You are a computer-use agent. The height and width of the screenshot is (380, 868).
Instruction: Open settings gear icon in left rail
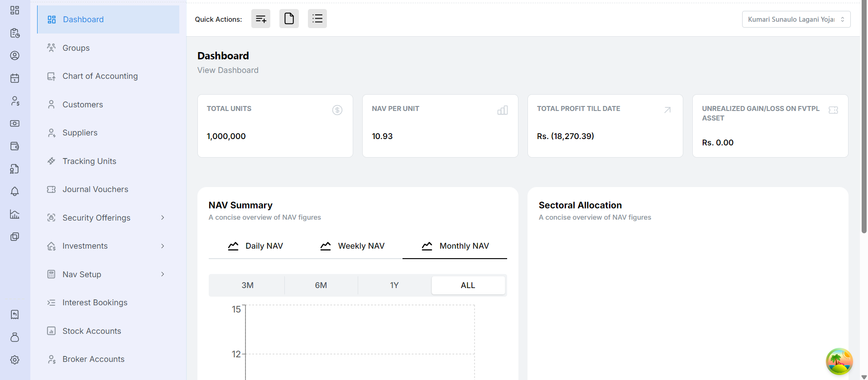click(x=15, y=360)
